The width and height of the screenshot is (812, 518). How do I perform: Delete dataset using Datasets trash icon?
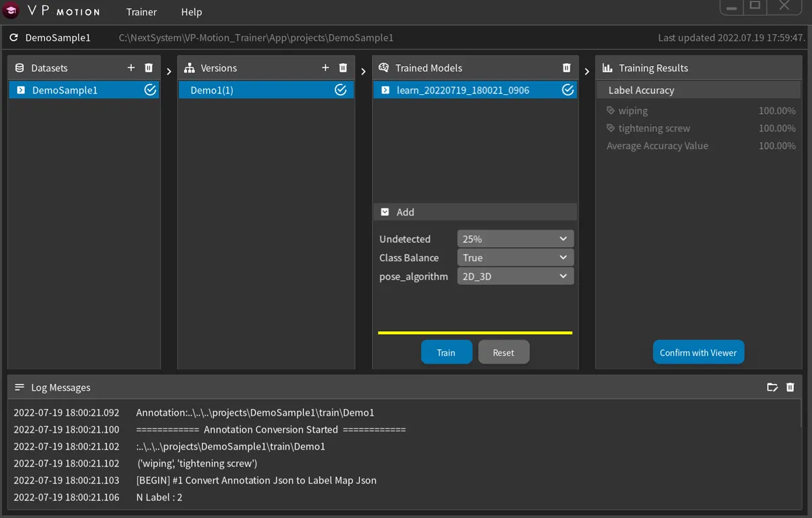pyautogui.click(x=149, y=68)
